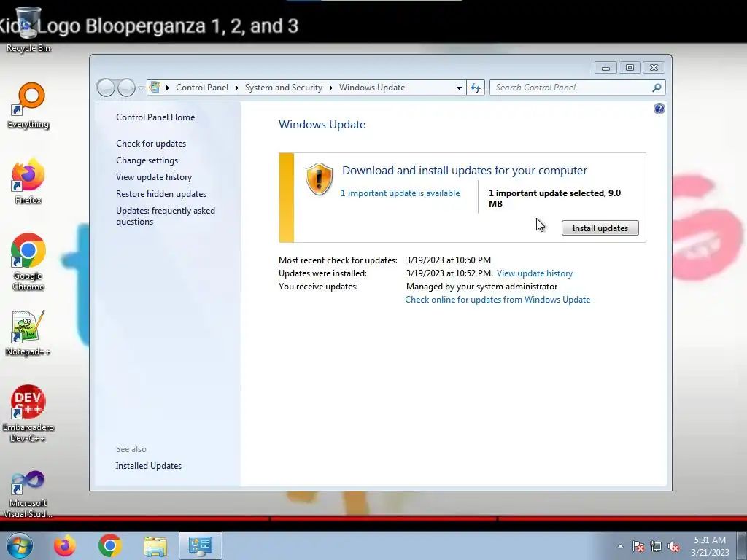Select System and Security breadcrumb
This screenshot has height=560, width=747.
284,87
